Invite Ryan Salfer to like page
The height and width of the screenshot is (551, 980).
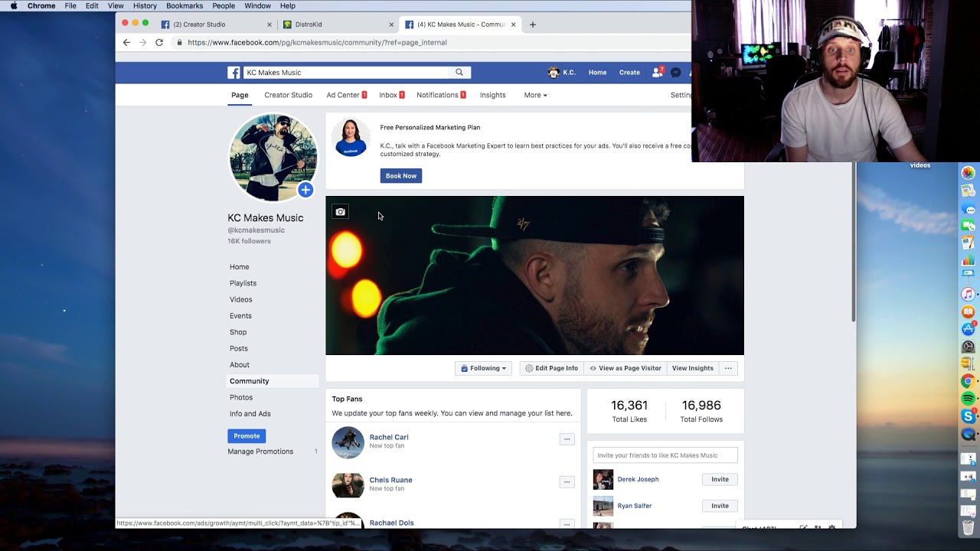pos(720,506)
